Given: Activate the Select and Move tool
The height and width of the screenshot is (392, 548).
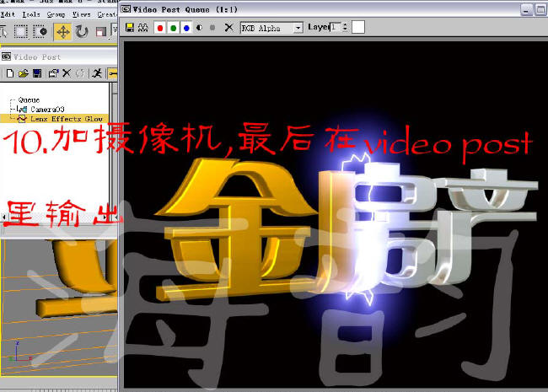Looking at the screenshot, I should click(x=63, y=32).
